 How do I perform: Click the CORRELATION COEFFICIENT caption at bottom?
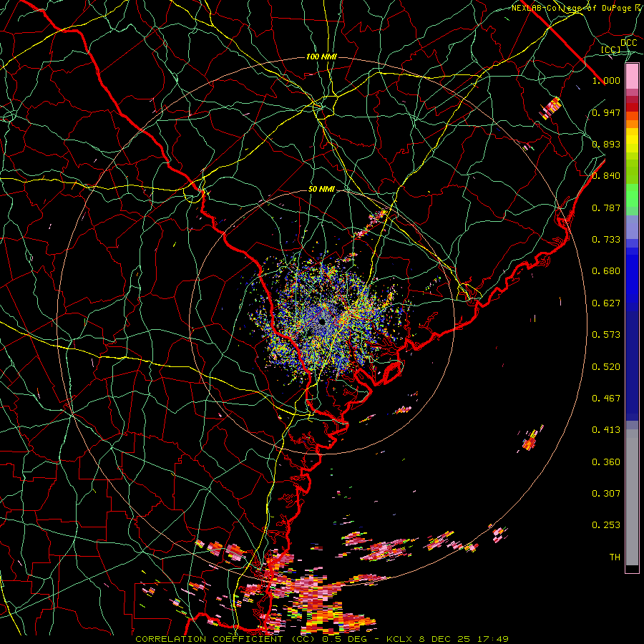pos(322,639)
